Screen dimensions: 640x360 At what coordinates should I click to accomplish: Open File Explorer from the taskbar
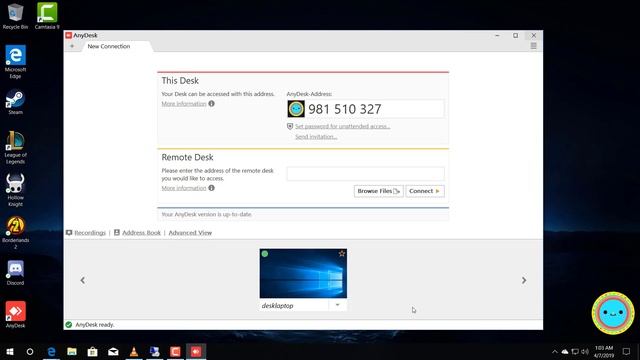point(72,351)
